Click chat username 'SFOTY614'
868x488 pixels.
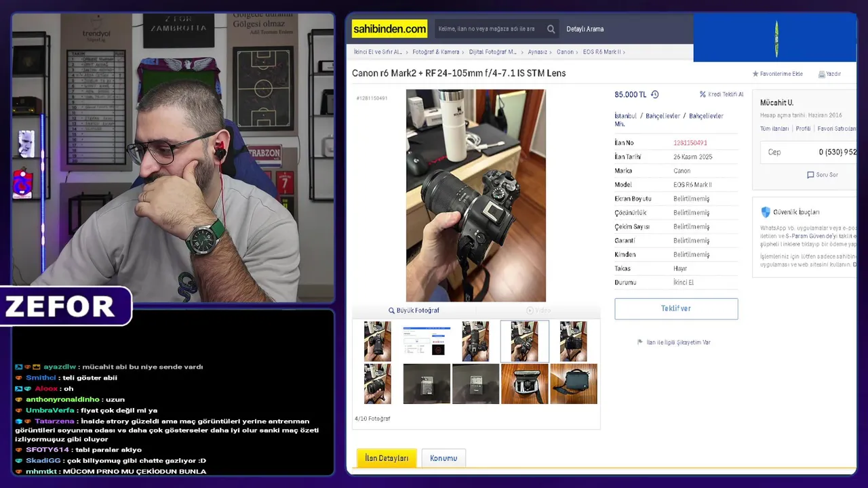coord(47,449)
